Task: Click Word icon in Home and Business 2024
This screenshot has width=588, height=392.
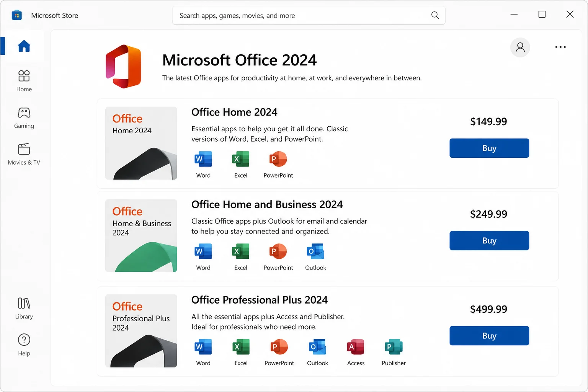Action: point(203,251)
